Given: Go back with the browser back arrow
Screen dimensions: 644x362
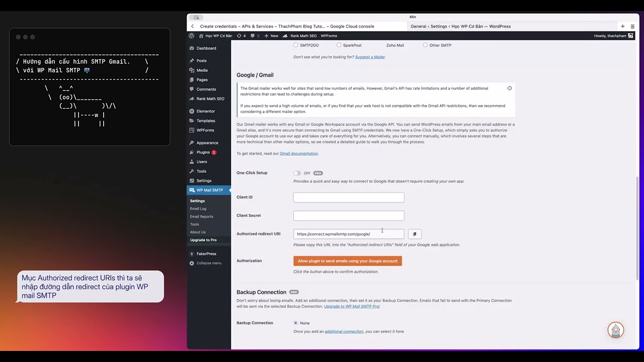Looking at the screenshot, I should pyautogui.click(x=192, y=26).
